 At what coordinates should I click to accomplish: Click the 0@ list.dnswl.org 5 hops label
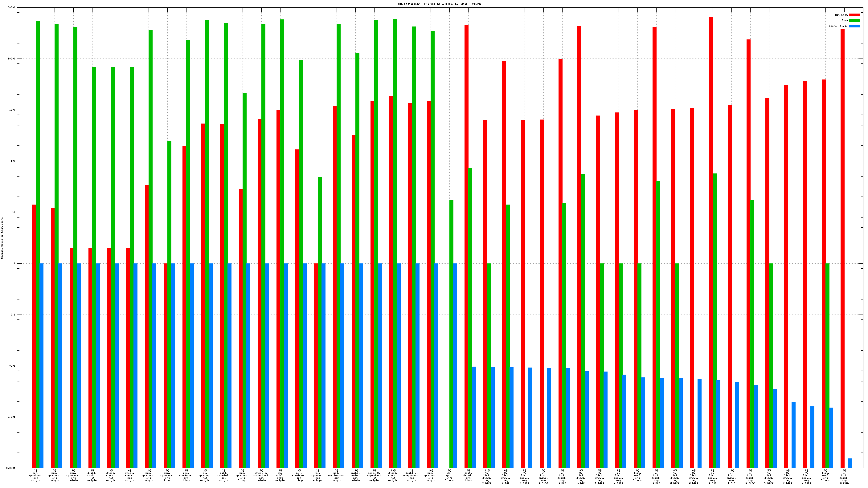click(x=637, y=475)
